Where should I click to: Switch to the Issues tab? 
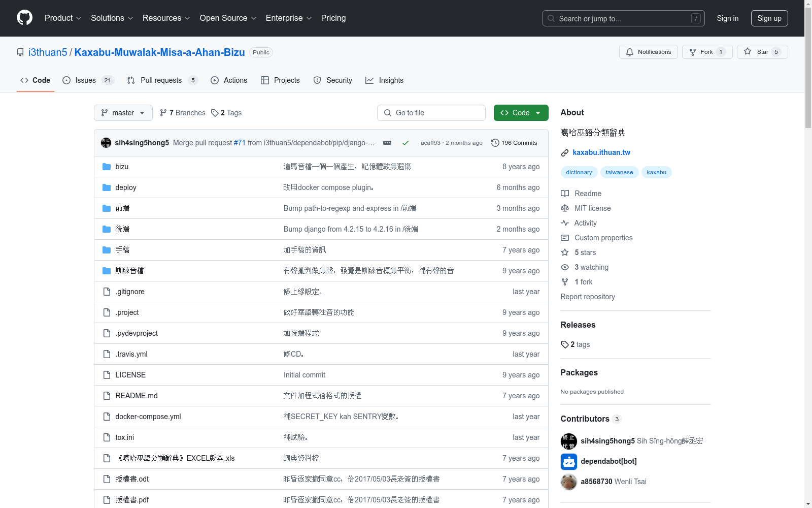coord(88,80)
